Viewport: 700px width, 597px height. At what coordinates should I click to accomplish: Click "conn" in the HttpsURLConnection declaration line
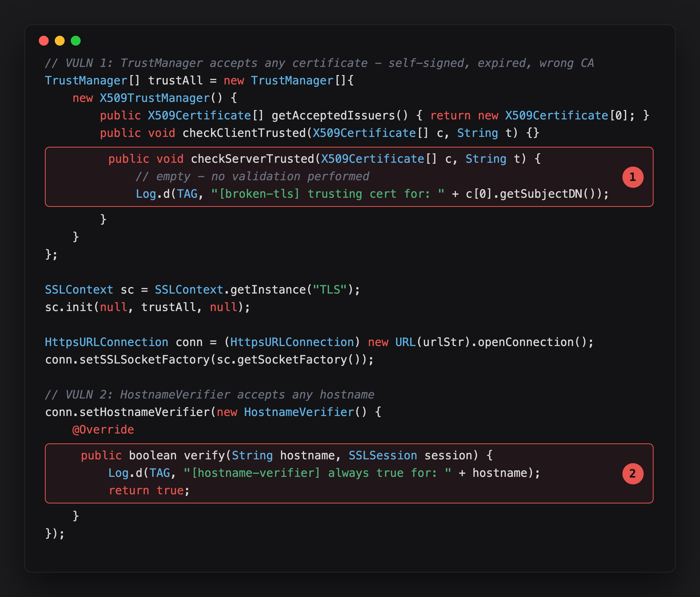[x=189, y=342]
